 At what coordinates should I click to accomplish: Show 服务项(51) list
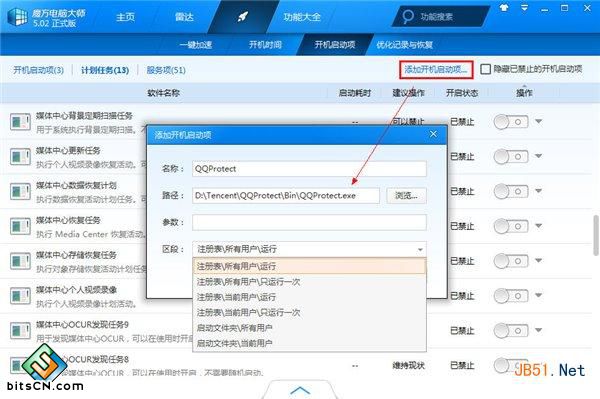(x=166, y=70)
